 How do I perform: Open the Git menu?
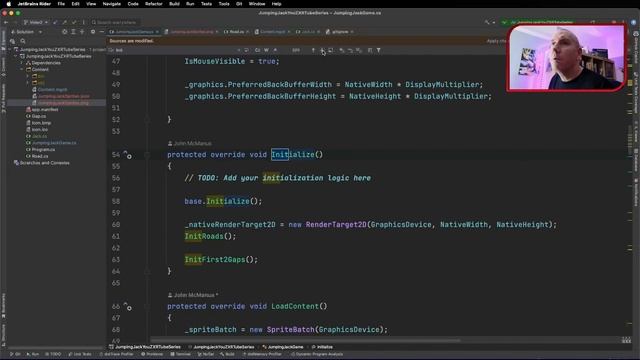239,4
